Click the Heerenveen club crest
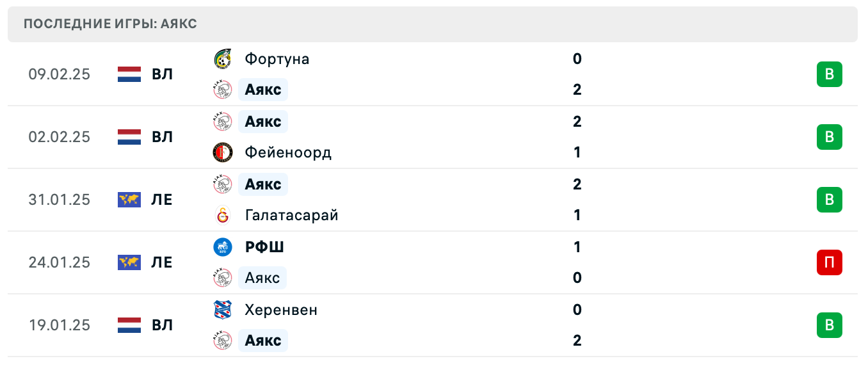The width and height of the screenshot is (868, 370). click(222, 310)
